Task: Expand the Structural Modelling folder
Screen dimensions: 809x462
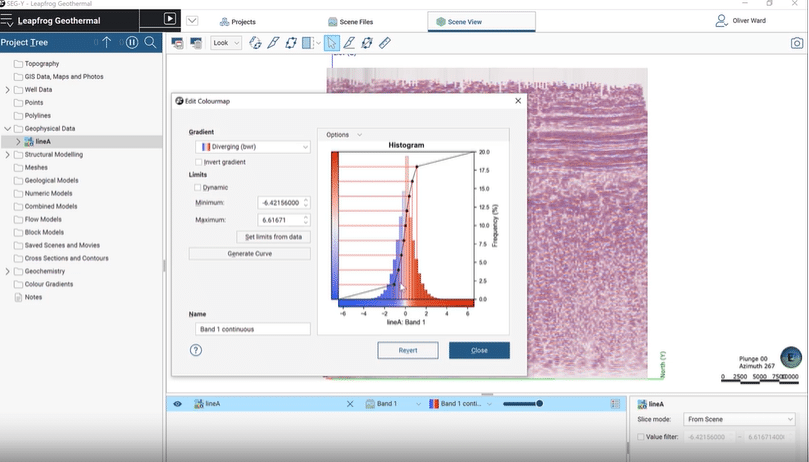Action: point(7,154)
